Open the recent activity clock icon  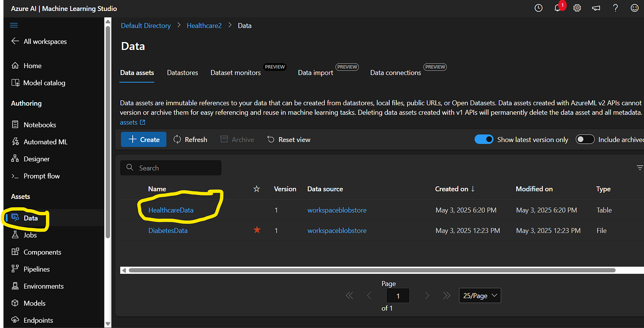[538, 8]
